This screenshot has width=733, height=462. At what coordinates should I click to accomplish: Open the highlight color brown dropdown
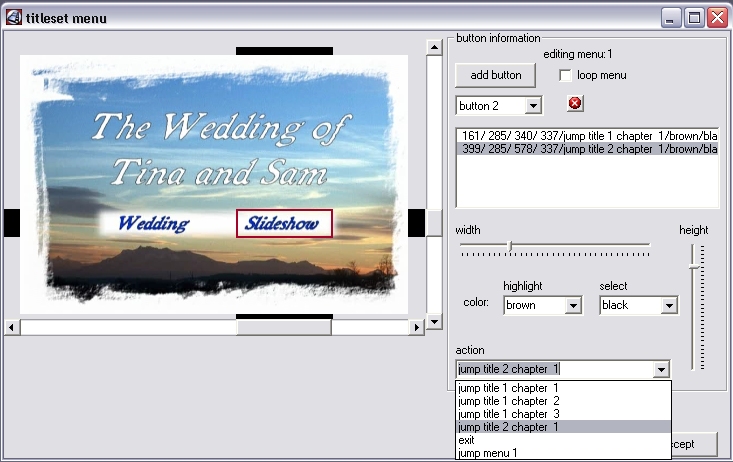pos(573,305)
